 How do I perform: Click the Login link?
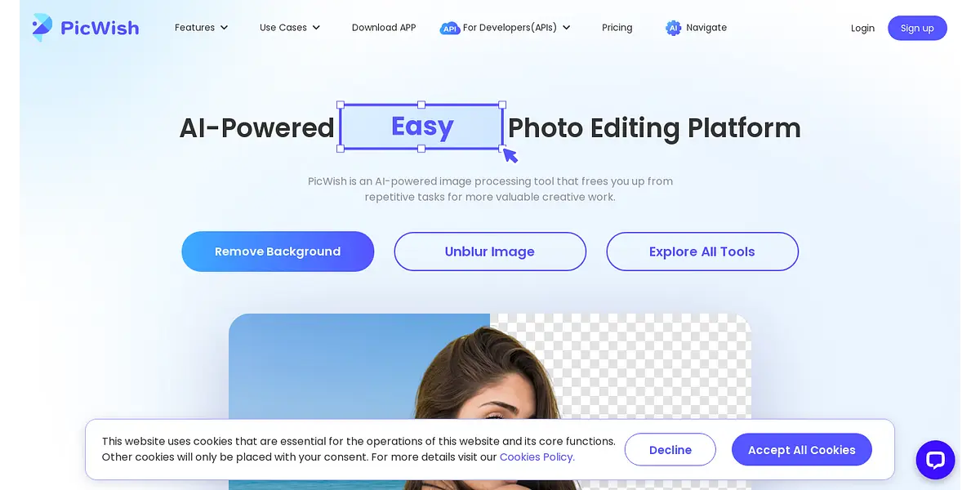pyautogui.click(x=862, y=28)
